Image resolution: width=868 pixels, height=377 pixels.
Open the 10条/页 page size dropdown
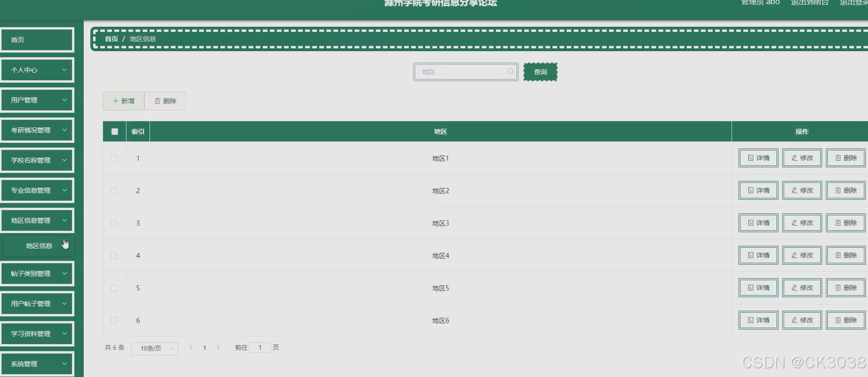155,348
